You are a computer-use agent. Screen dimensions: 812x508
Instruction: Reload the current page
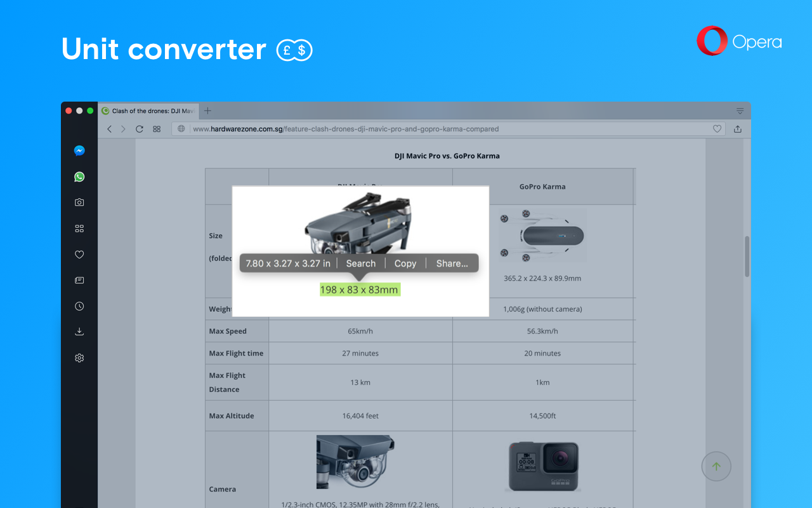139,129
